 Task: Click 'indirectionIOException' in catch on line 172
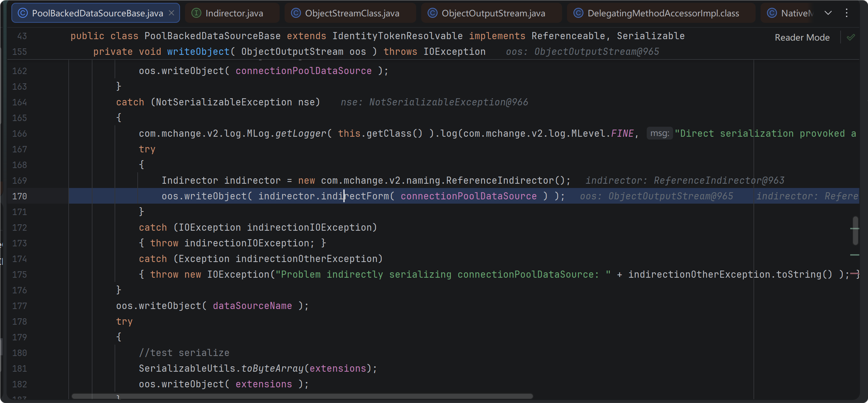309,227
